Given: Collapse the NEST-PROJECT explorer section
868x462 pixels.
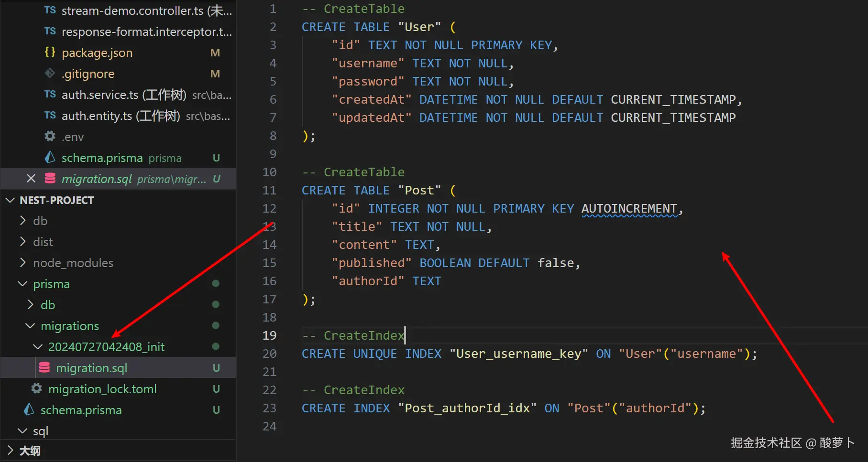Looking at the screenshot, I should (10, 200).
